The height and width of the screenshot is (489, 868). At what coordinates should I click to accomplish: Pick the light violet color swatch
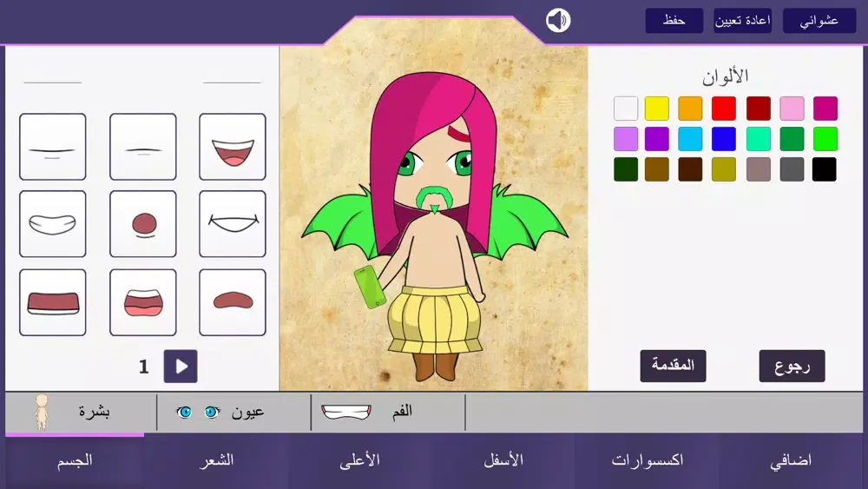(626, 139)
